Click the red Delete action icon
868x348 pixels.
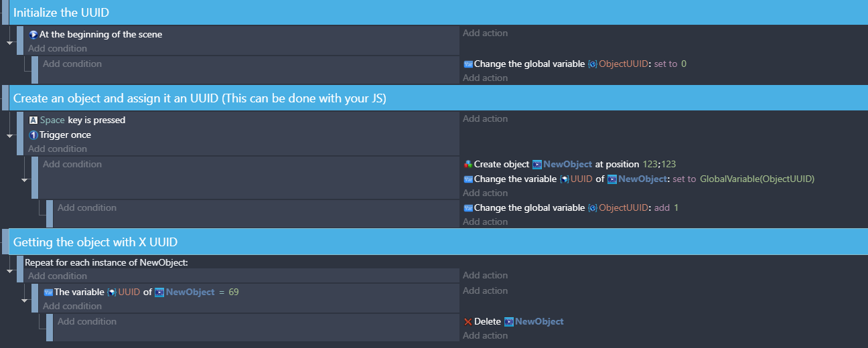467,321
